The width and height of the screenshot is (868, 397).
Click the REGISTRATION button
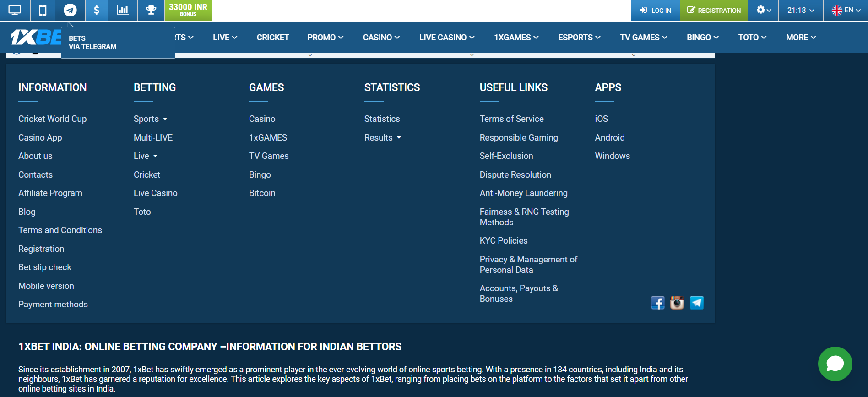(714, 10)
